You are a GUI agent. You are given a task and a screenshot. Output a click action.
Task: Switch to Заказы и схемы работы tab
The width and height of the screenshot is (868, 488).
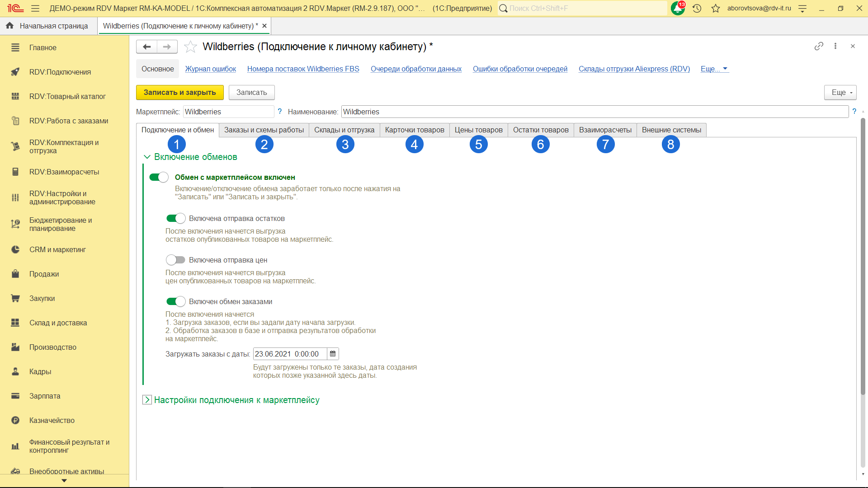coord(264,130)
